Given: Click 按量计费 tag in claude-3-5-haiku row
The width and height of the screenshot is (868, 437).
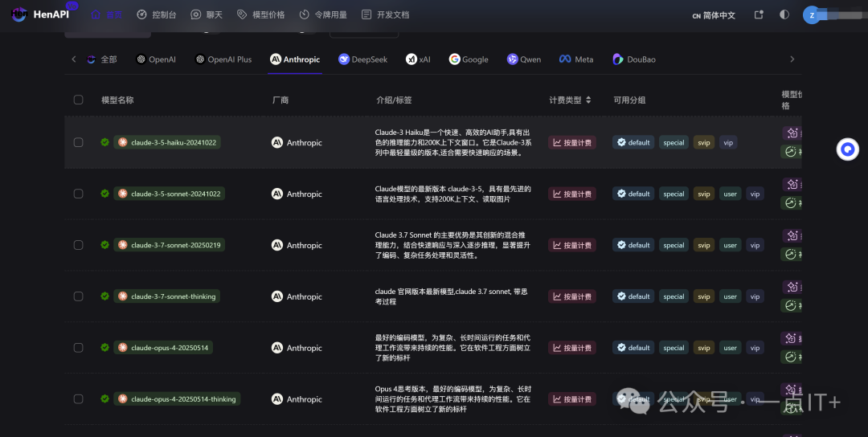Looking at the screenshot, I should tap(572, 143).
